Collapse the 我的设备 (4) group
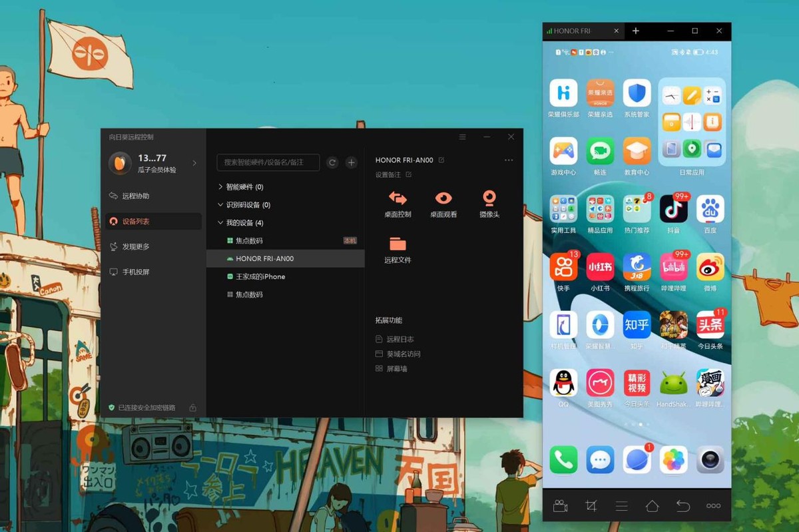The image size is (799, 532). (x=221, y=223)
